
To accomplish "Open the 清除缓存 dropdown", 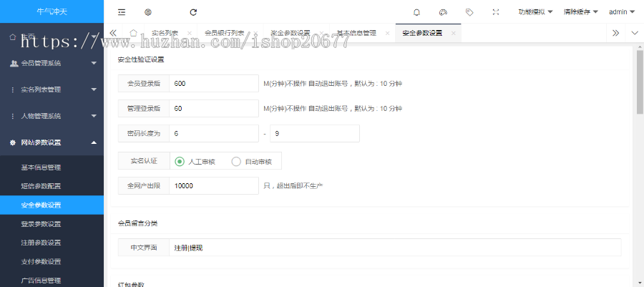I will click(581, 12).
